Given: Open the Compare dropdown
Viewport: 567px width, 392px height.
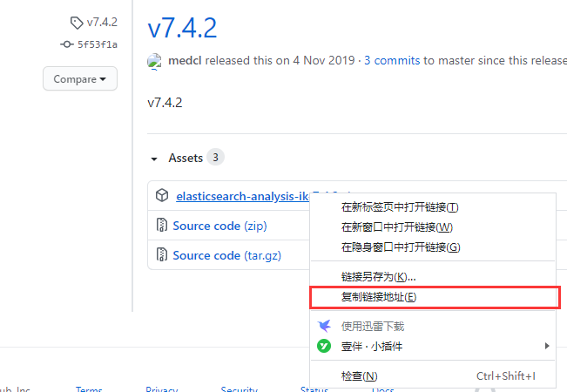Looking at the screenshot, I should [80, 78].
